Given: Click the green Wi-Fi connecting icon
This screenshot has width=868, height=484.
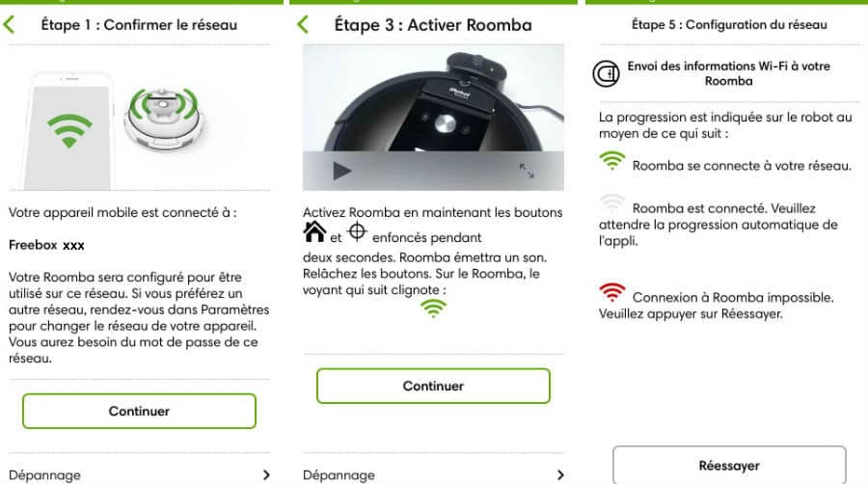Looking at the screenshot, I should coord(611,161).
